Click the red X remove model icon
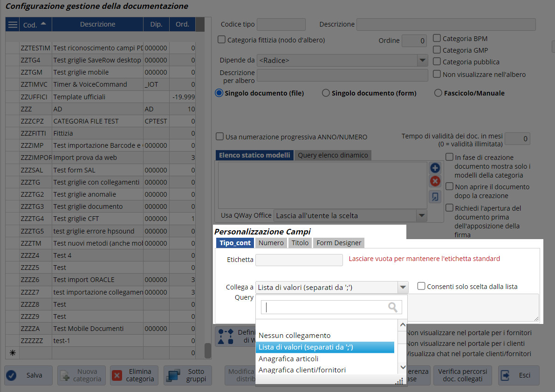555x392 pixels. click(435, 181)
